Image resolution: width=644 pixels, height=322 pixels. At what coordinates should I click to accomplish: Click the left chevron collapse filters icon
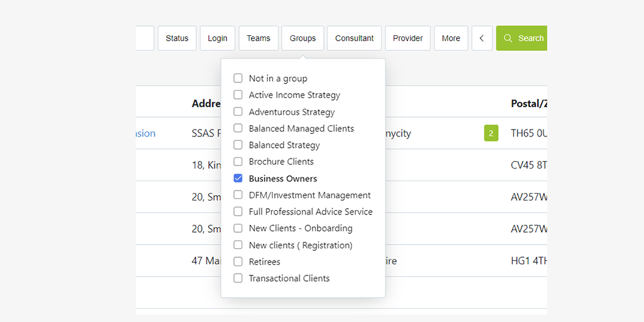tap(482, 38)
